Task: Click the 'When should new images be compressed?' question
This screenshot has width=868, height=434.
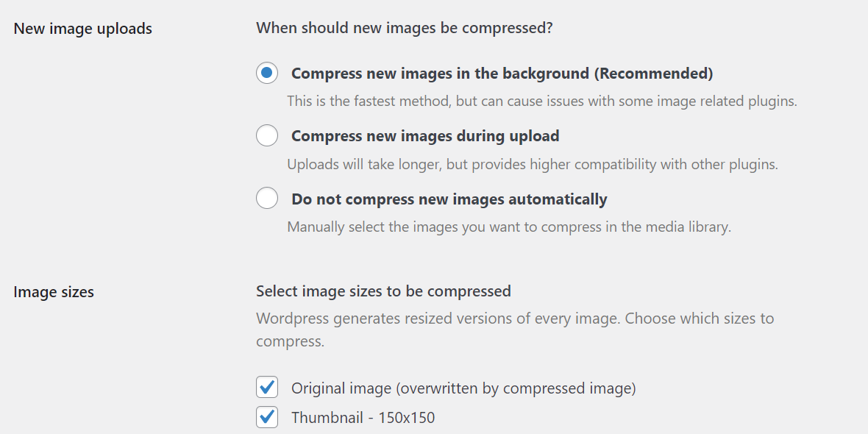Action: pyautogui.click(x=404, y=29)
